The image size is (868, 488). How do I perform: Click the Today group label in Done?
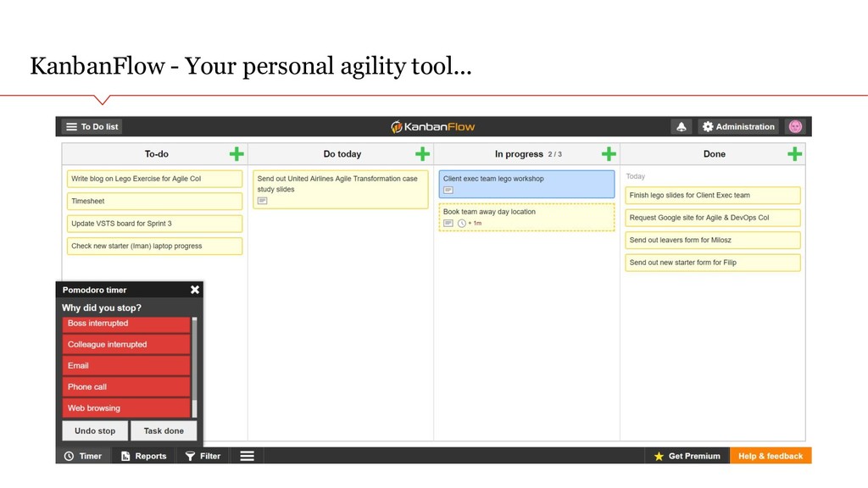636,176
